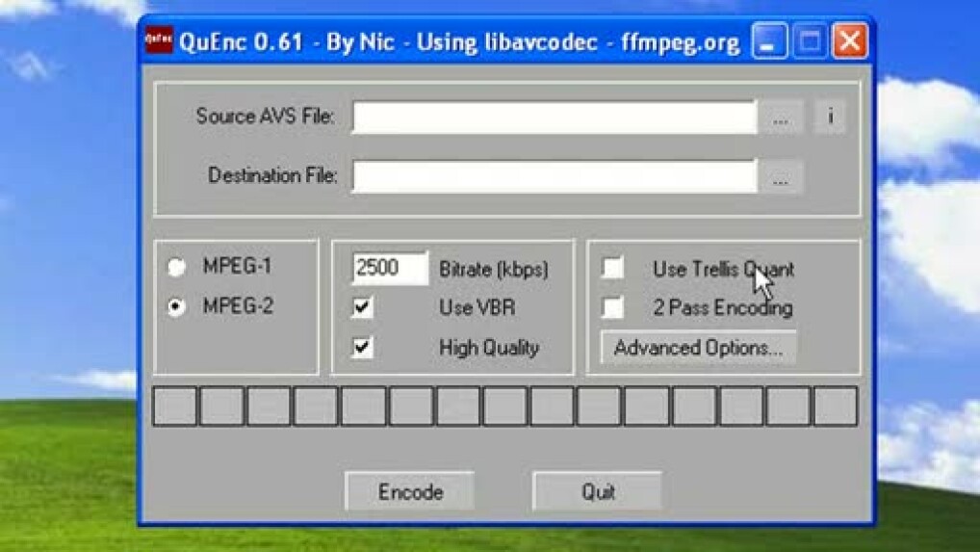
Task: Select the MPEG-1 radio option
Action: pyautogui.click(x=177, y=268)
